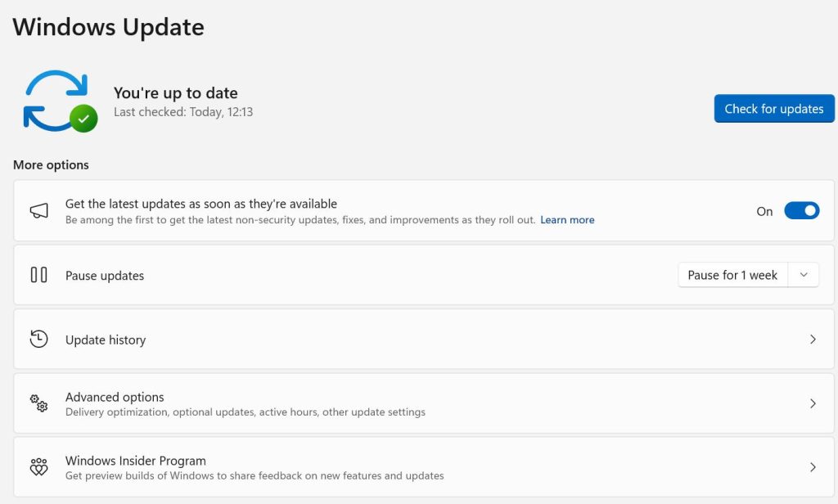
Task: Follow the Learn more link
Action: tap(567, 220)
